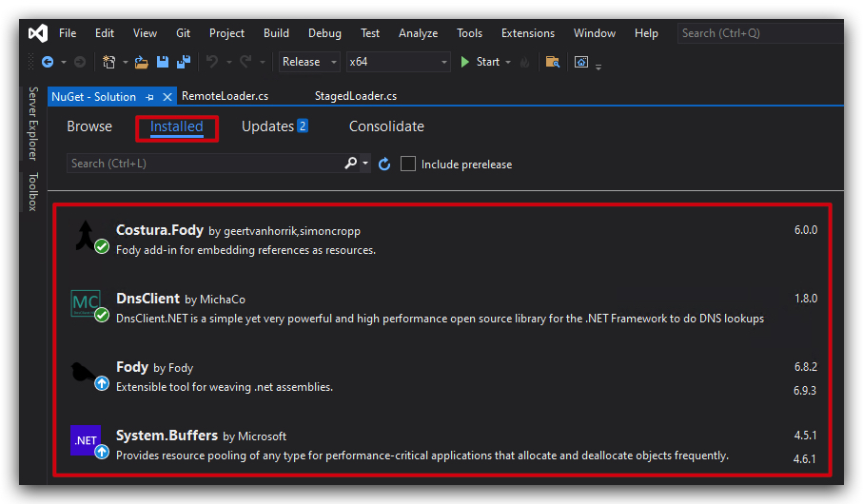Select the Consolidate tab
The image size is (863, 504).
(x=386, y=126)
